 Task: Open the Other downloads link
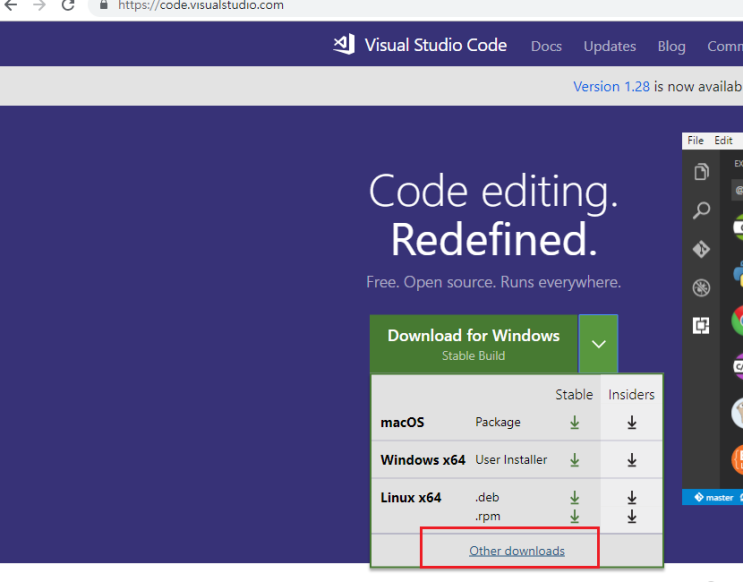516,551
